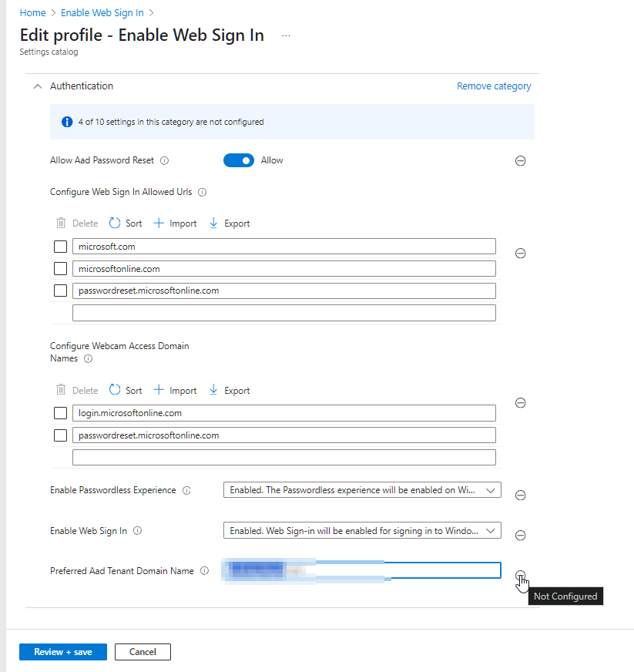Click Sort in Web Sign In Allowed Urls toolbar

[126, 223]
